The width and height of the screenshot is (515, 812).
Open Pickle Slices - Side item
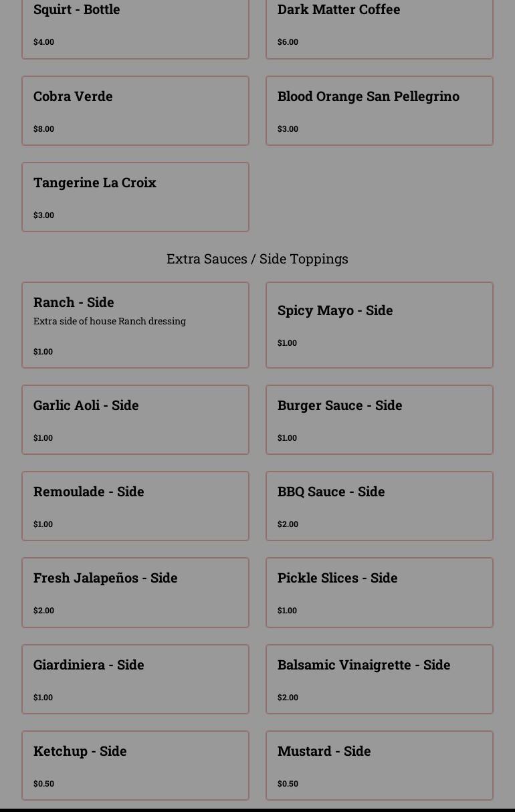(379, 593)
